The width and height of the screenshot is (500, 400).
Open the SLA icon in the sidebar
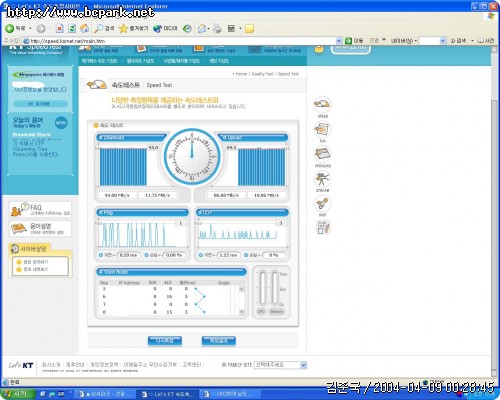click(x=322, y=131)
